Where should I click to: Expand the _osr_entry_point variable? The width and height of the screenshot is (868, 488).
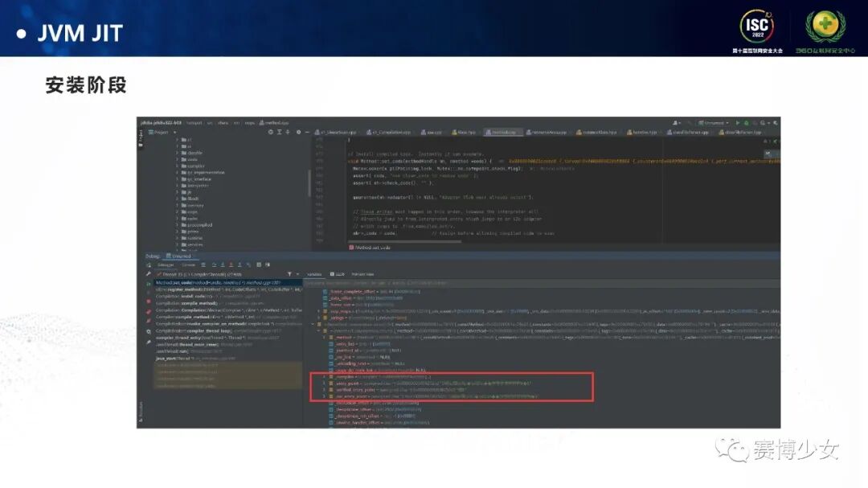click(x=325, y=396)
